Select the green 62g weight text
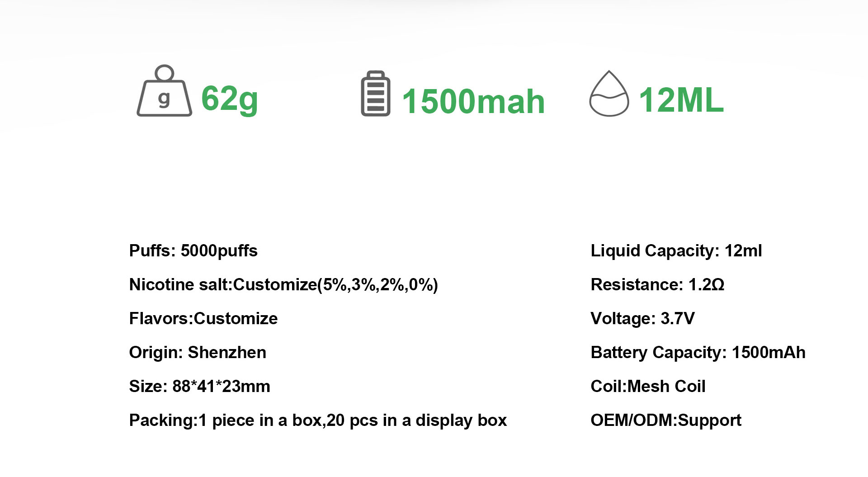This screenshot has width=868, height=477. [x=230, y=99]
